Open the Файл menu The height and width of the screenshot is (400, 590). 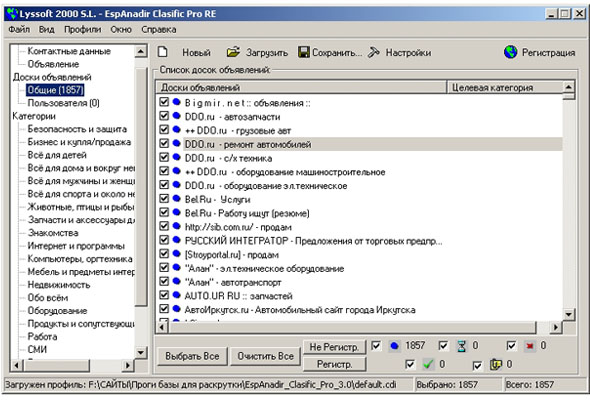19,29
